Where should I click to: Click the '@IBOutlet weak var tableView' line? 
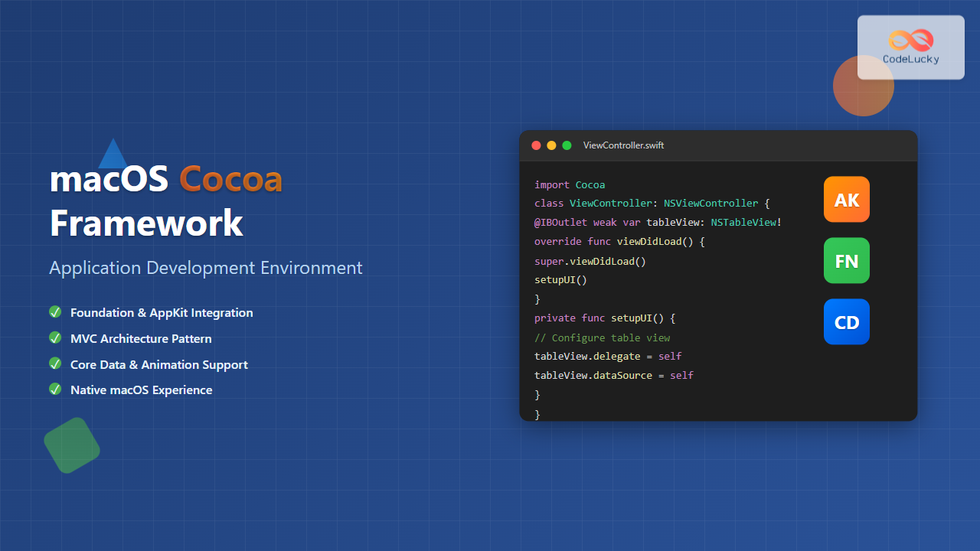tap(657, 223)
